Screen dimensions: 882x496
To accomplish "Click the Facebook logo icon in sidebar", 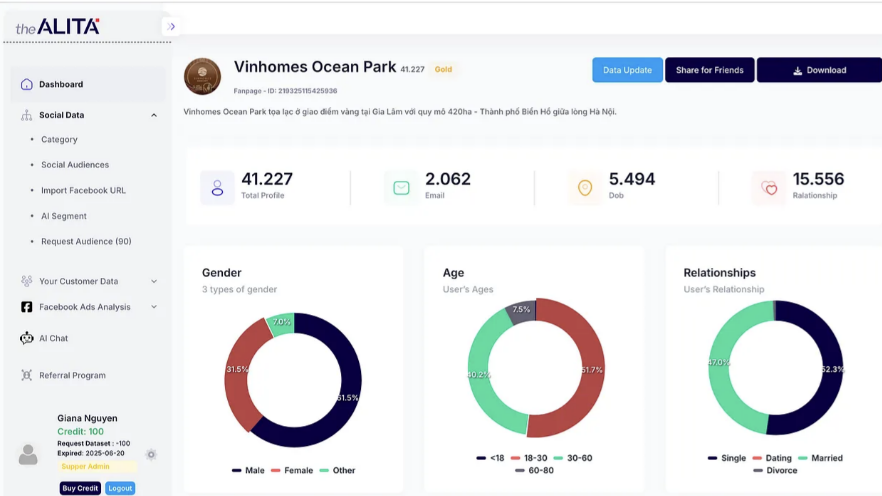I will [26, 307].
